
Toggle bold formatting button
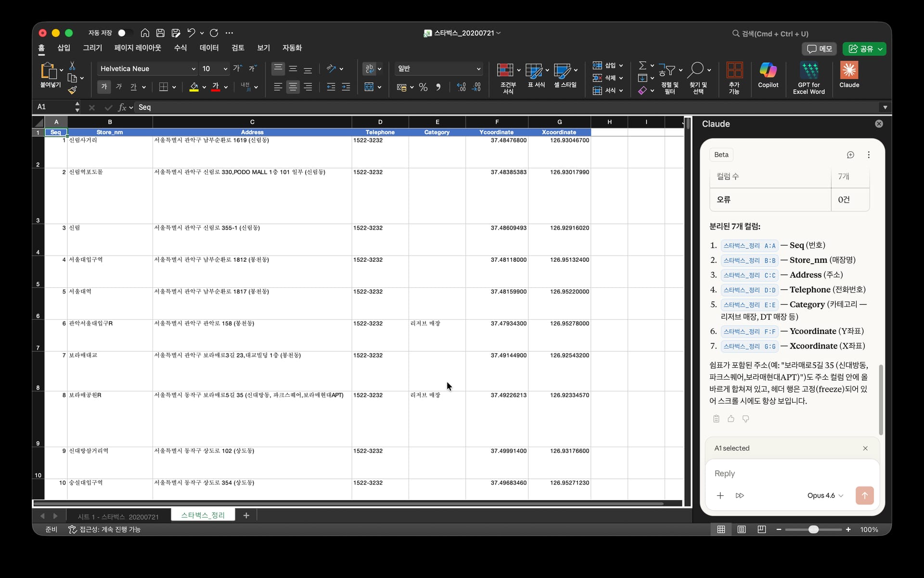point(104,87)
